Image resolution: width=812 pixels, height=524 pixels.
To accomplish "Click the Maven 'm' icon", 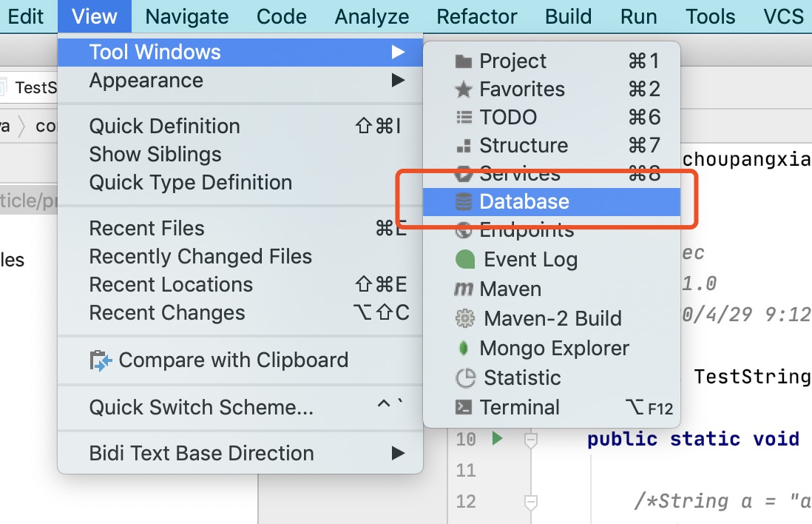I will click(x=464, y=289).
